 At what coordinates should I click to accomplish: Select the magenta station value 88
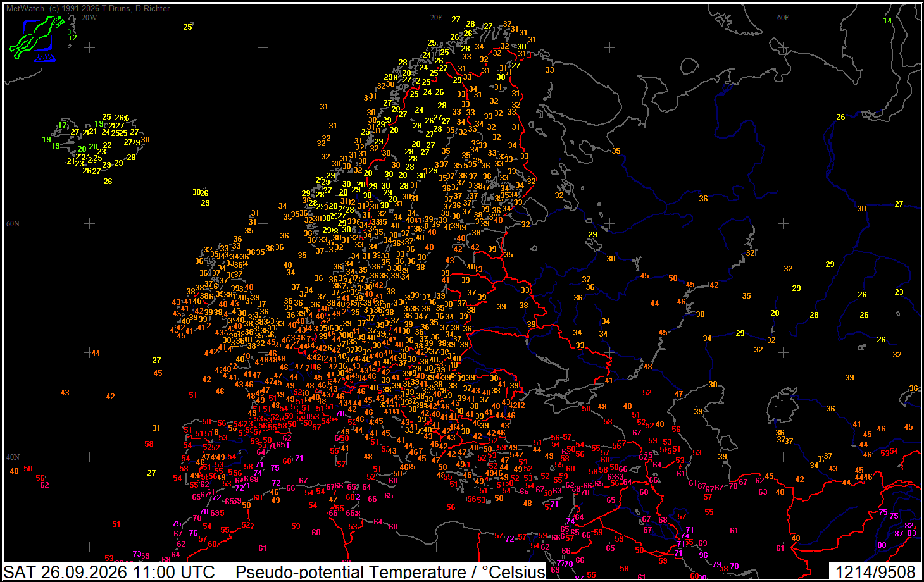pyautogui.click(x=882, y=545)
